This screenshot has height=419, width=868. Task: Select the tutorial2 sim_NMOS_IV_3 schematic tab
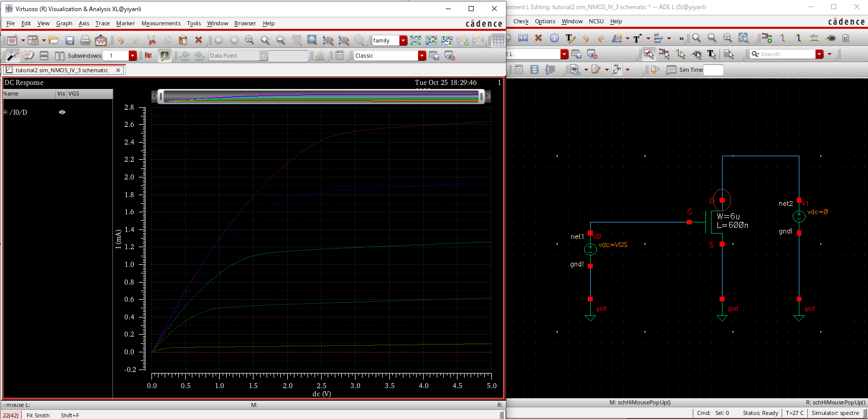62,70
